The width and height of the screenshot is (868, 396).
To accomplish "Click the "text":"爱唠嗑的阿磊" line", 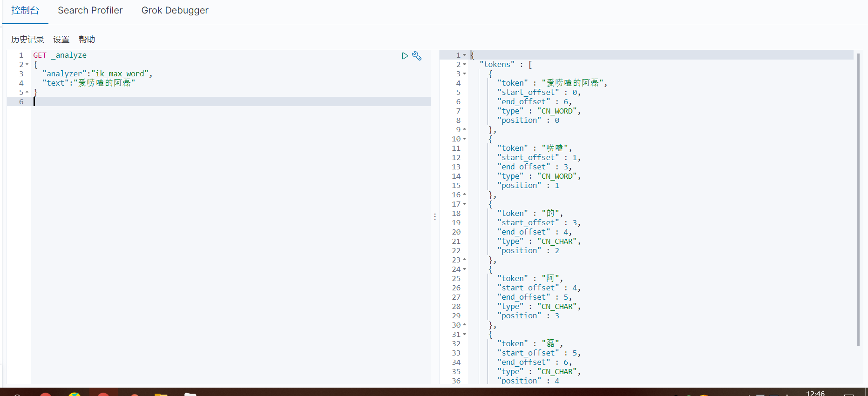I will click(88, 83).
